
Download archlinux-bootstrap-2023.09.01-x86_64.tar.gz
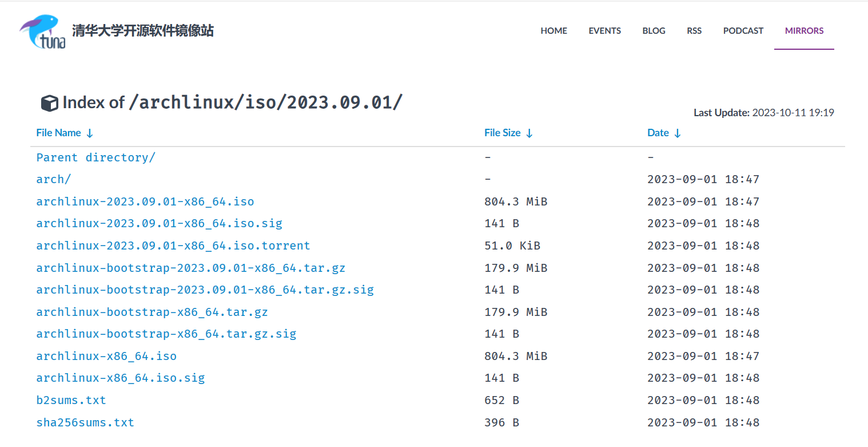click(x=191, y=268)
